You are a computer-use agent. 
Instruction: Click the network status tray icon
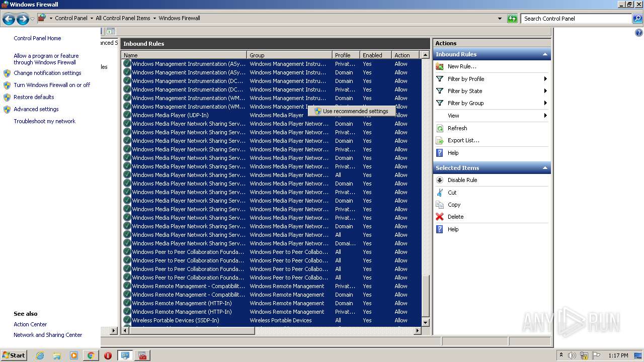click(x=584, y=355)
